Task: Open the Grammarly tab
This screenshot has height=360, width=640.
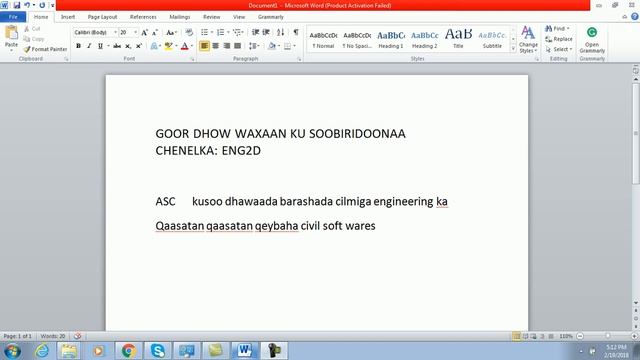Action: coord(271,17)
